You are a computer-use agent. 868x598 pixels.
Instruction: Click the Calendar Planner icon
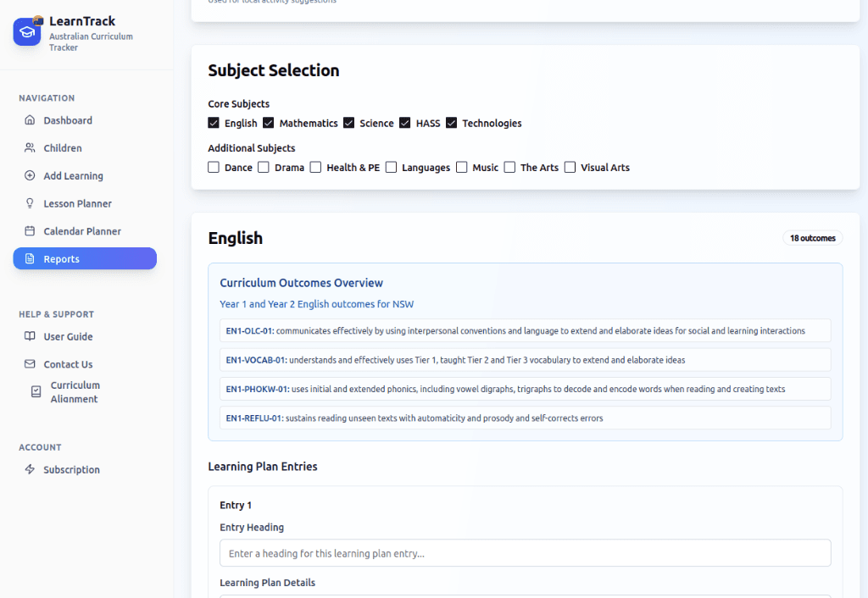click(x=30, y=230)
